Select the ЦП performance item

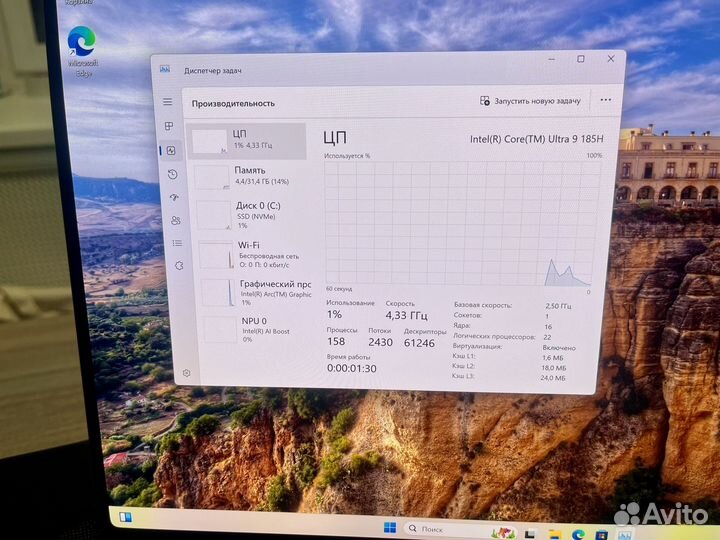tap(247, 141)
